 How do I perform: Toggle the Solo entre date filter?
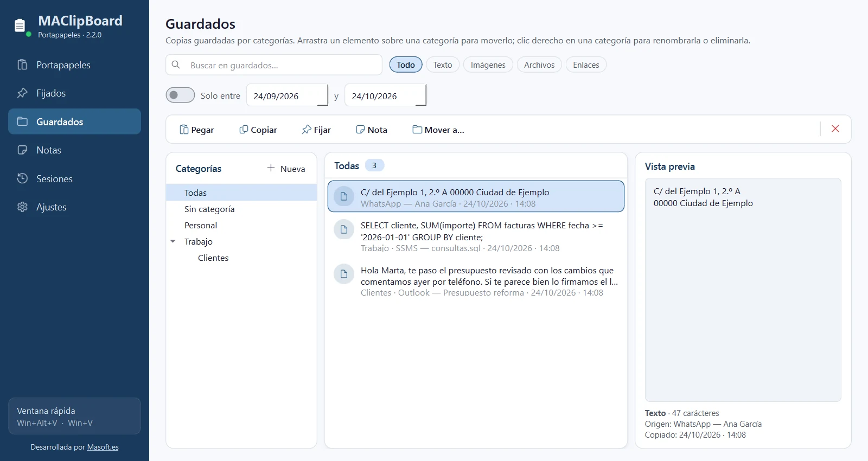pyautogui.click(x=180, y=95)
